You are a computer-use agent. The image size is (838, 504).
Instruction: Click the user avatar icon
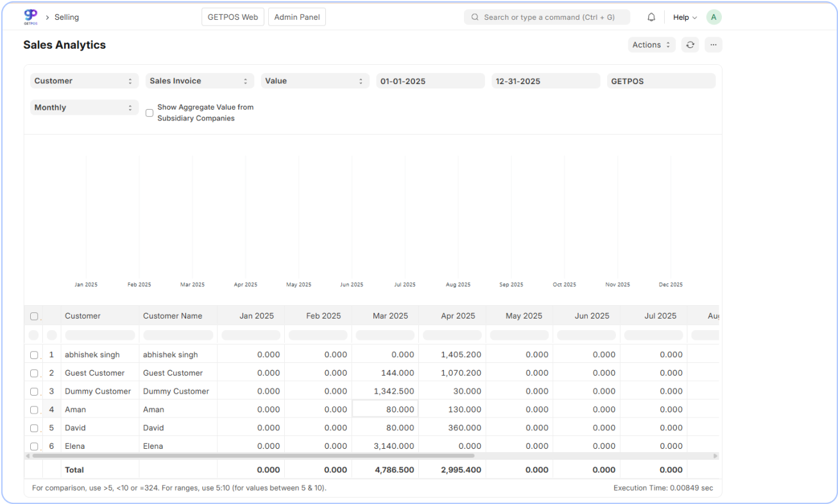tap(714, 17)
